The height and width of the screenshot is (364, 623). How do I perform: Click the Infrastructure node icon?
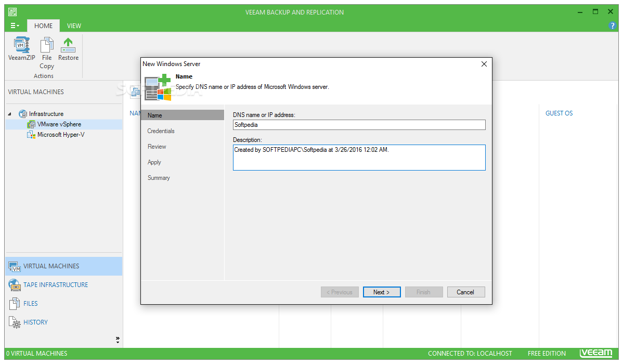point(23,114)
